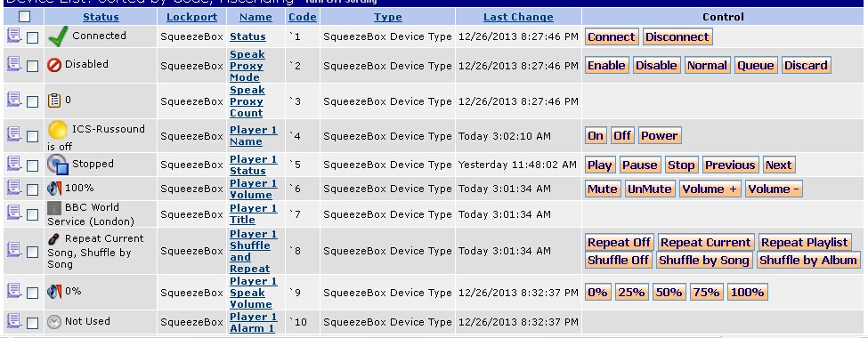Image resolution: width=868 pixels, height=338 pixels.
Task: Check the box for the Player 1 Volume row
Action: point(33,189)
